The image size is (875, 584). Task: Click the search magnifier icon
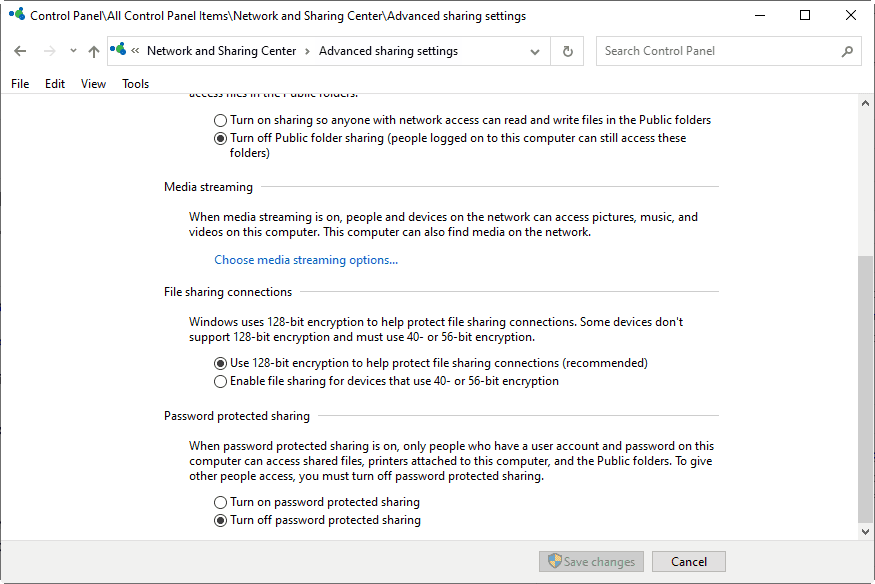tap(847, 51)
